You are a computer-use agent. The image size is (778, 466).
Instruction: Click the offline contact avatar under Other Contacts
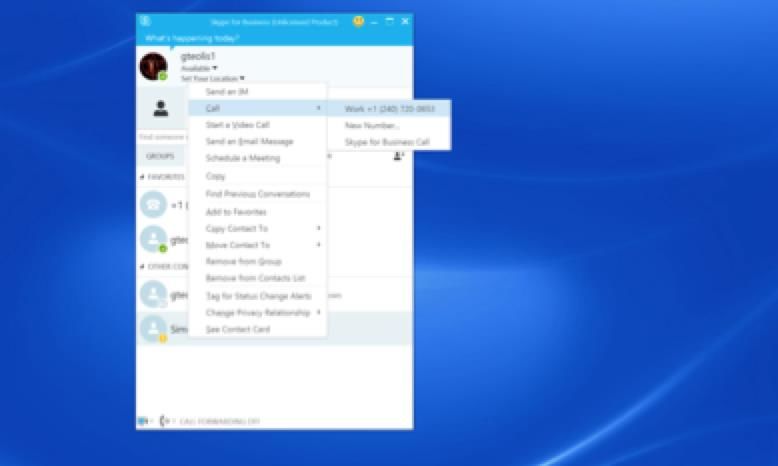(x=153, y=294)
